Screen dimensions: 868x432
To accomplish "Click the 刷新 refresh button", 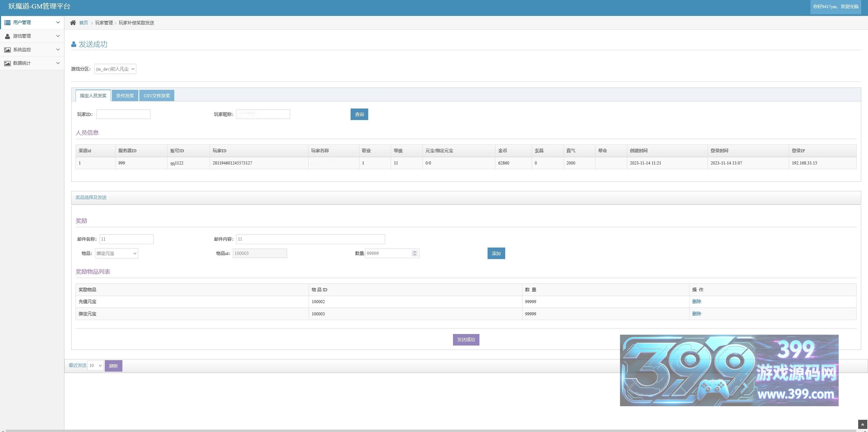I will click(x=114, y=366).
